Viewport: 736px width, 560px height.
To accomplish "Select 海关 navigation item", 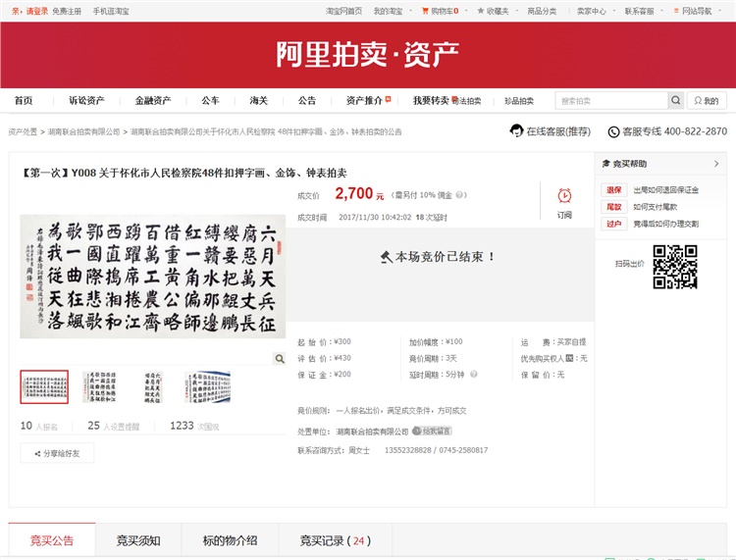I will click(259, 100).
